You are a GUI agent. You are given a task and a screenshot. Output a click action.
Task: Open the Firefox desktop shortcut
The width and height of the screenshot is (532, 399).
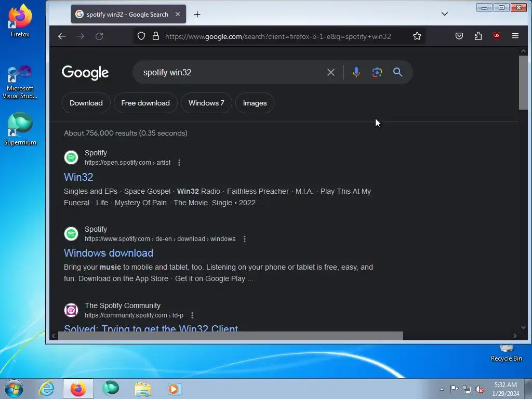(20, 20)
